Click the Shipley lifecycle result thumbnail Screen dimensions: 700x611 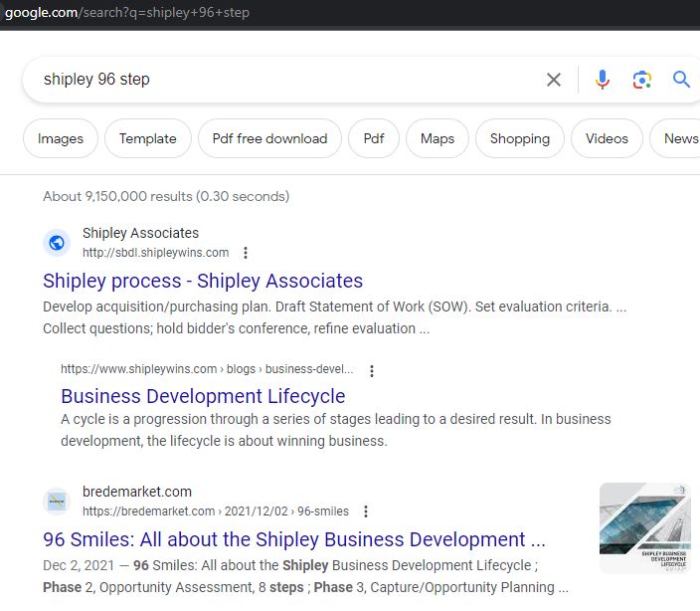644,528
